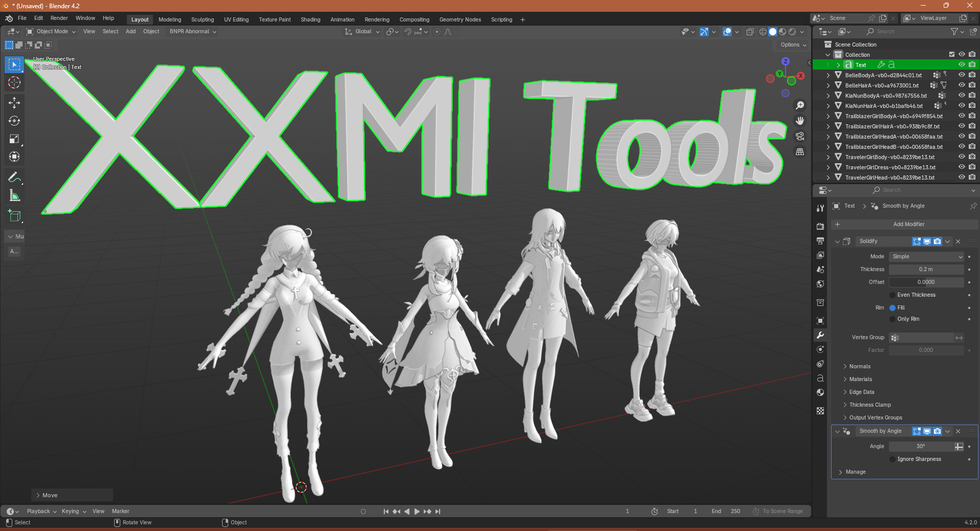Click the Add Modifier button

tap(908, 224)
